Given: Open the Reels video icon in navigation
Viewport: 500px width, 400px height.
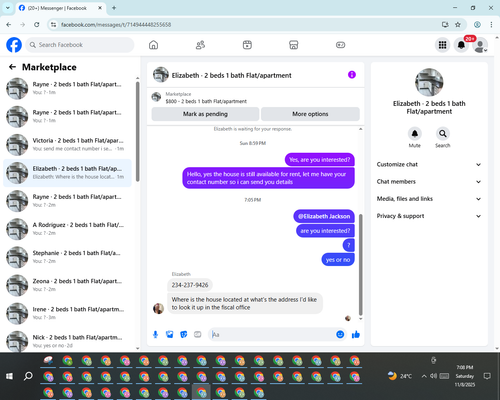Looking at the screenshot, I should point(247,45).
